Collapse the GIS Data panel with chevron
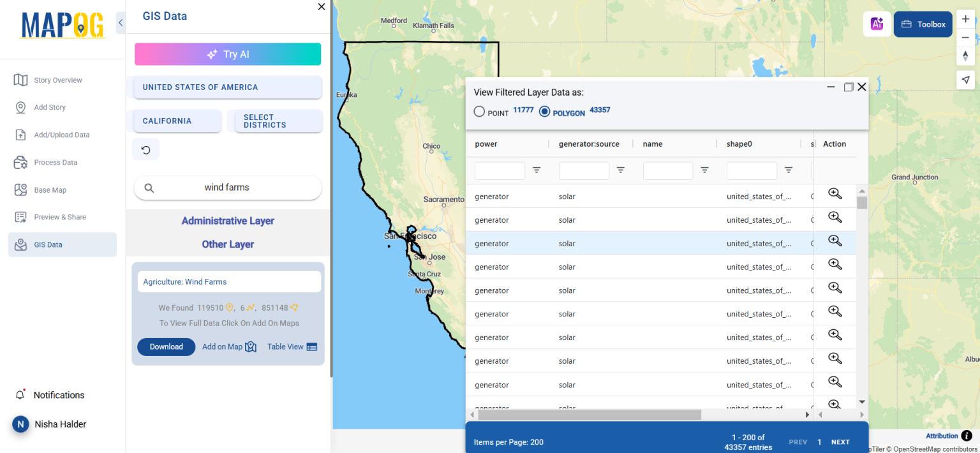The image size is (980, 453). tap(120, 22)
